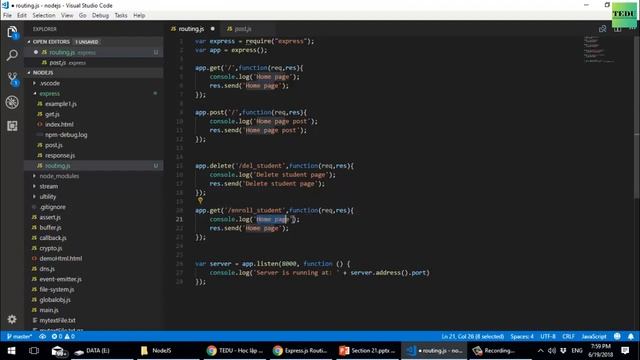Open notifications bell in status bar

point(631,336)
